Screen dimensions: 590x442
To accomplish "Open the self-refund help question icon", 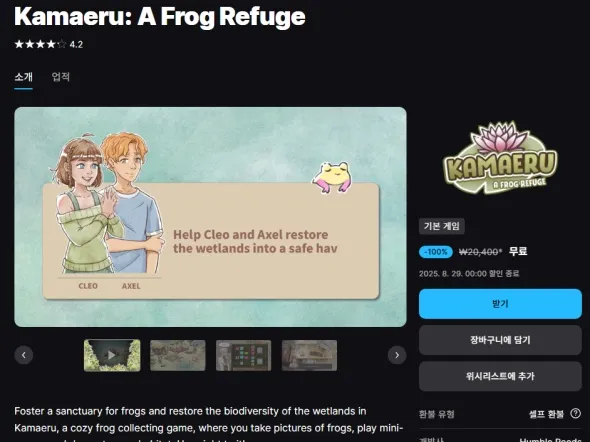I will 575,413.
